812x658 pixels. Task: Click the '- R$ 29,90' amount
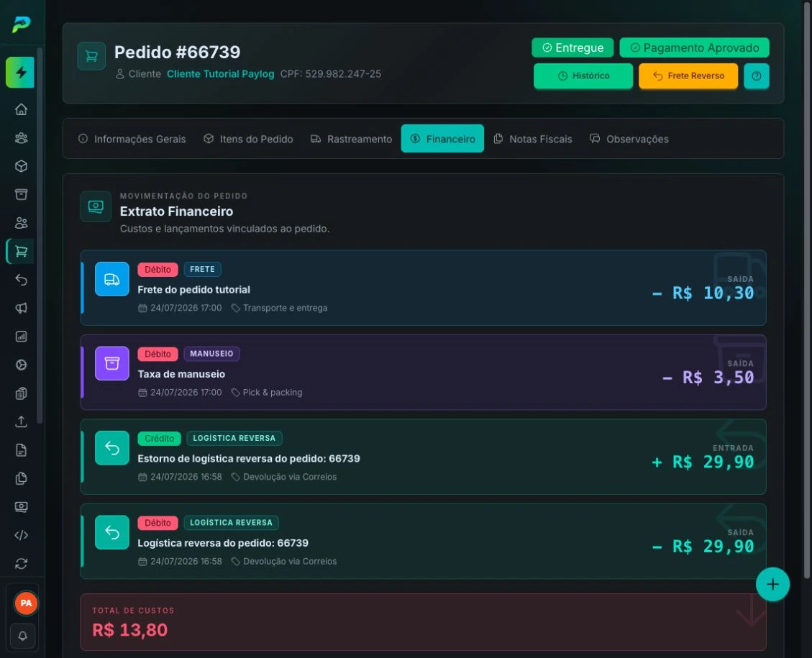703,547
